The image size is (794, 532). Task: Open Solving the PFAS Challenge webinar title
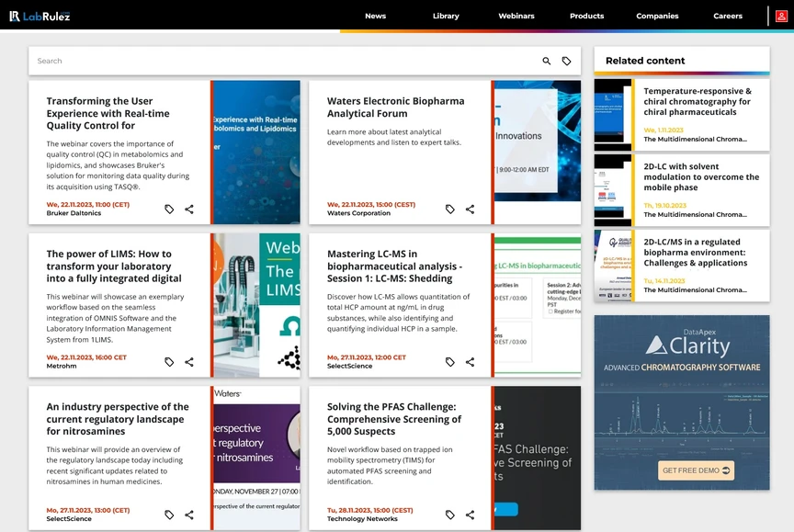click(x=394, y=419)
